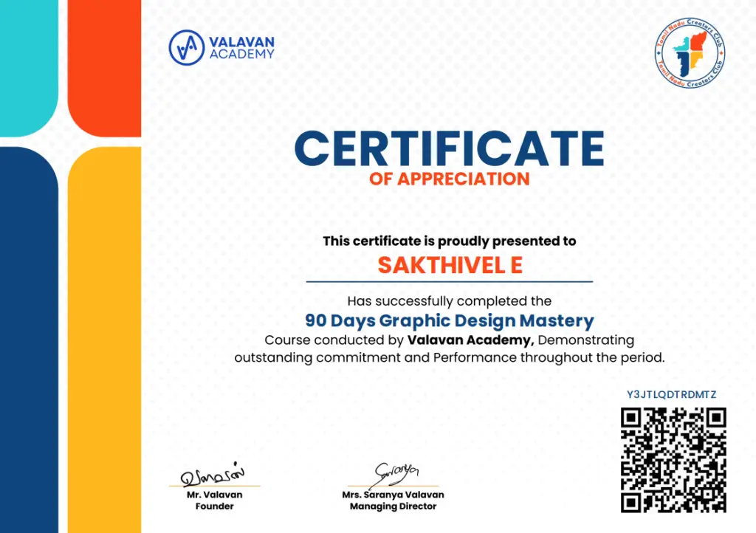Click the Tamil Nadu Creators Club emblem
This screenshot has height=533, width=756.
(x=690, y=53)
